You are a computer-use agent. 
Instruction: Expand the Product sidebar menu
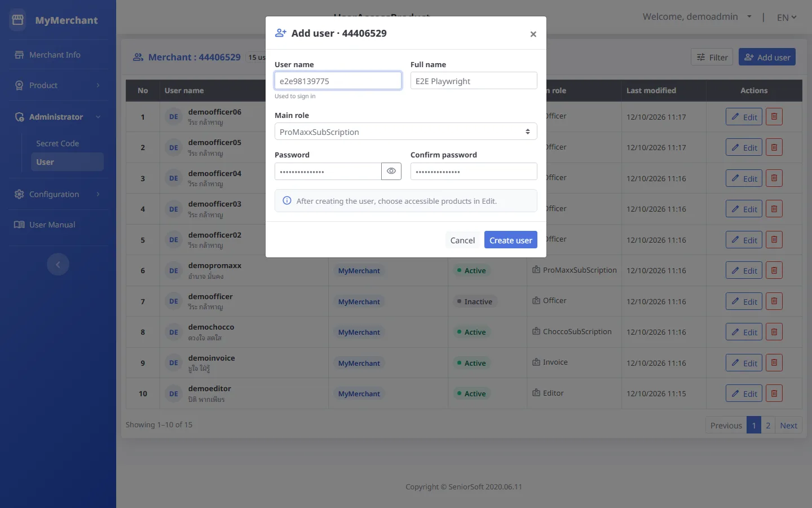(58, 85)
